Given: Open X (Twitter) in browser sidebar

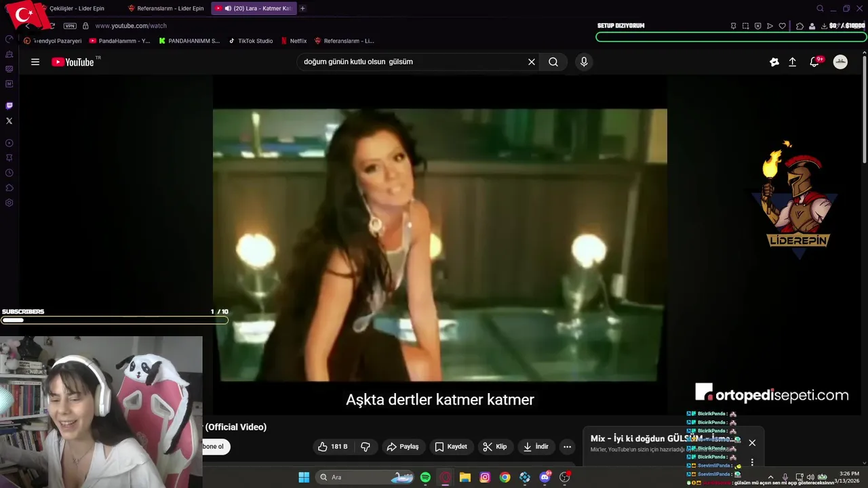Looking at the screenshot, I should point(9,121).
